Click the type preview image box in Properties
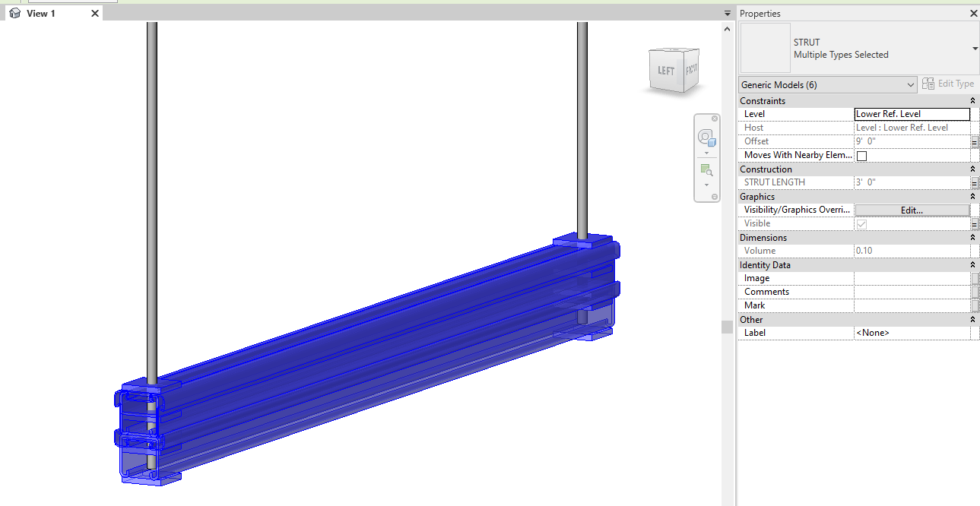The height and width of the screenshot is (506, 980). click(x=764, y=48)
